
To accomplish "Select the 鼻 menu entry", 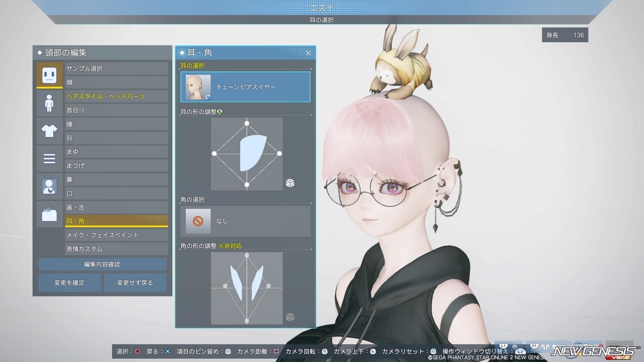I will pyautogui.click(x=116, y=180).
